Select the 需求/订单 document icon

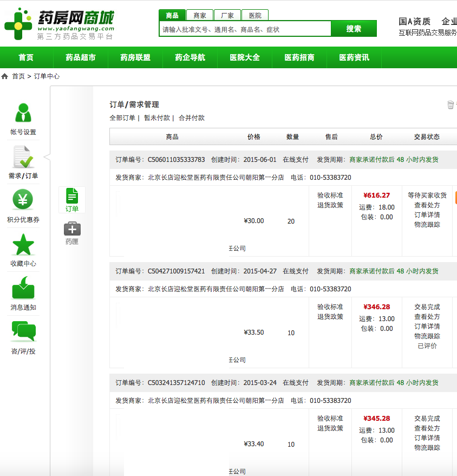(23, 157)
